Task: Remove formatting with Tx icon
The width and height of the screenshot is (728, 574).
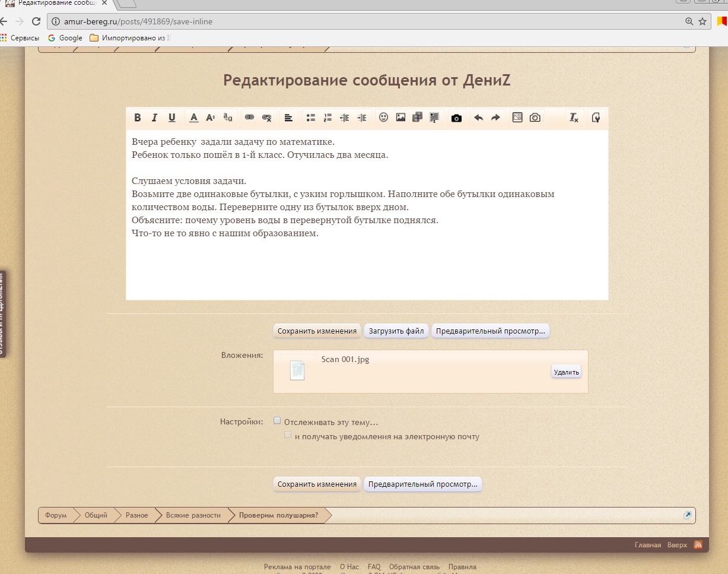Action: (574, 118)
